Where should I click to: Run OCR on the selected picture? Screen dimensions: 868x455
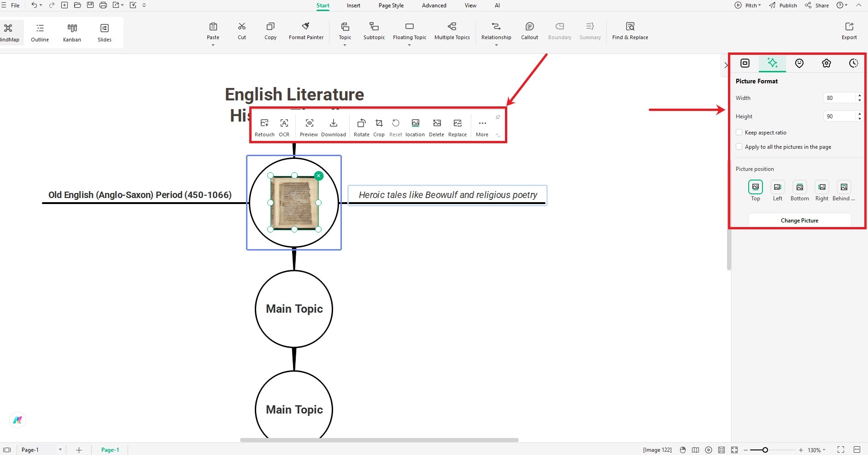pos(284,128)
